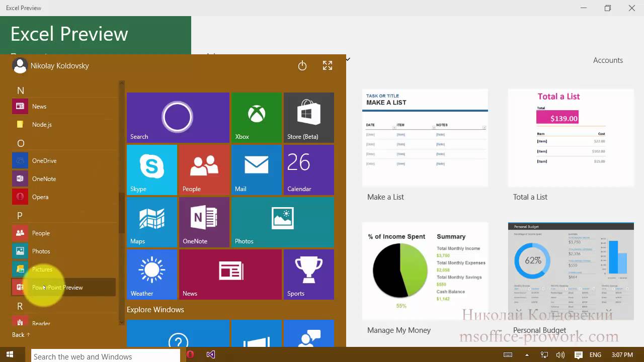
Task: Open Opera from the taskbar
Action: (190, 354)
